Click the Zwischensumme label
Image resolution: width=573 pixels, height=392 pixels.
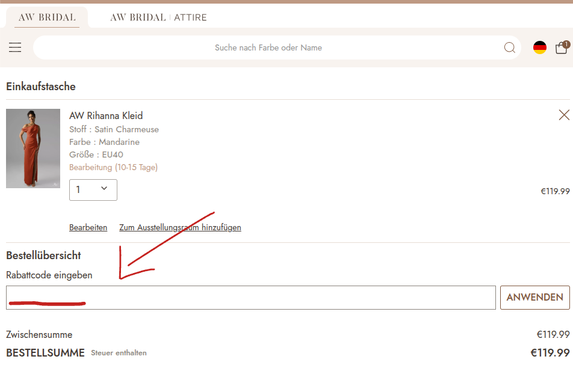click(39, 334)
